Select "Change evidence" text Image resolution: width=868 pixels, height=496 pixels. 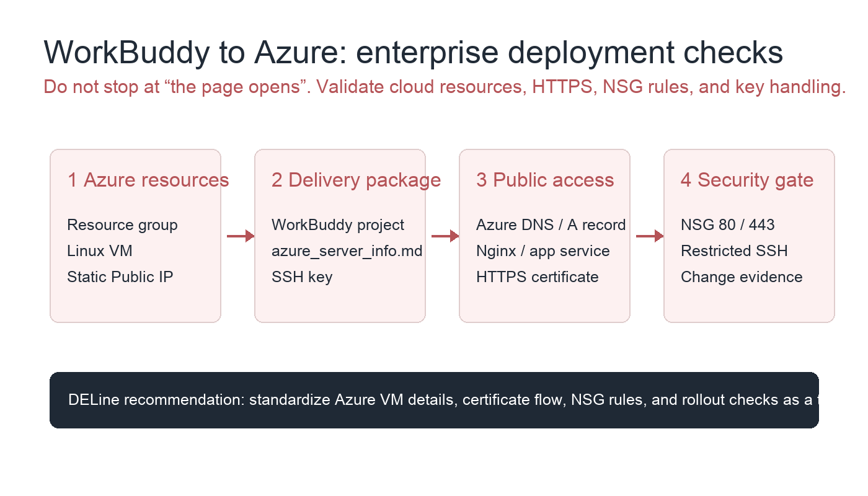click(742, 277)
